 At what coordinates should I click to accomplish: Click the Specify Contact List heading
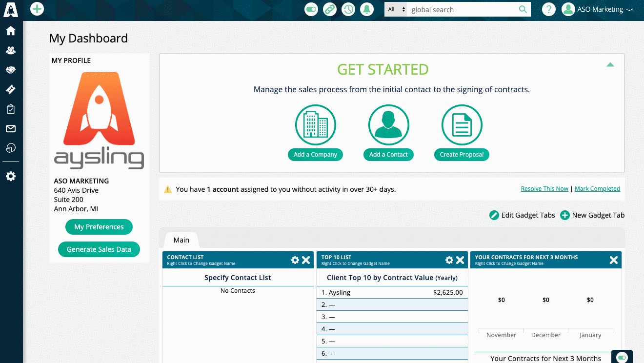click(238, 278)
